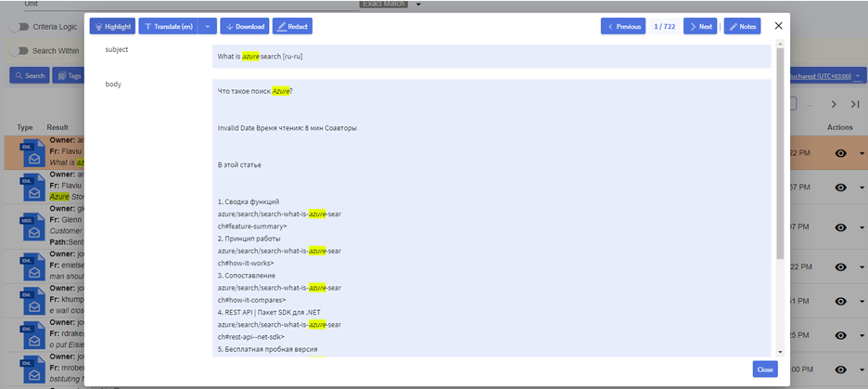The image size is (868, 389).
Task: Click MSG file icon of Glenn row
Action: (x=33, y=227)
